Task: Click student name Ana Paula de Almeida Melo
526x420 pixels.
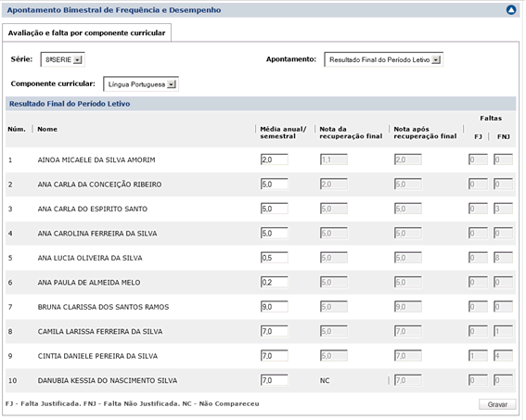Action: click(89, 283)
